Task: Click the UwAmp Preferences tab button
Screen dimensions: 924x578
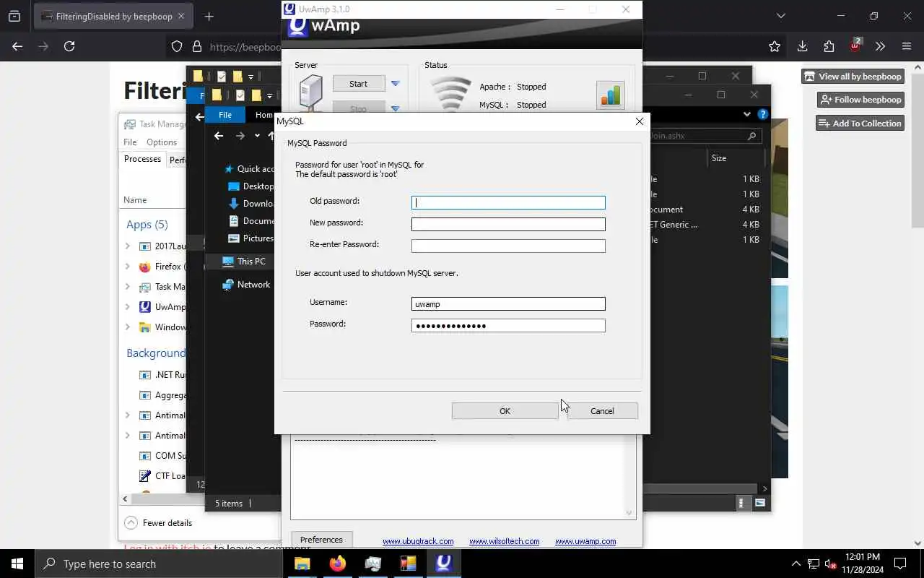Action: coord(321,540)
